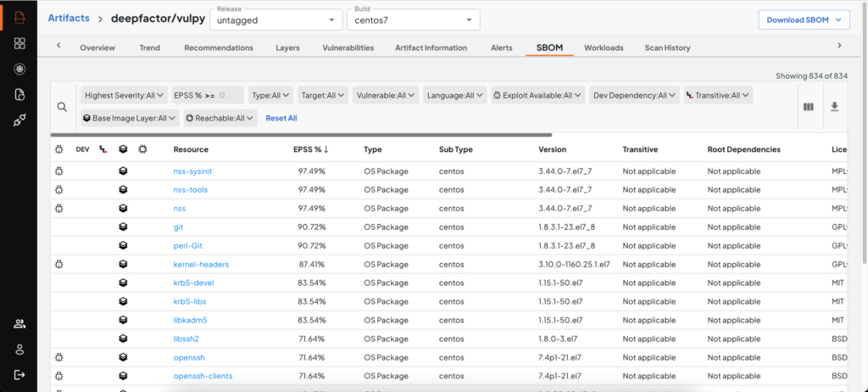The width and height of the screenshot is (868, 392).
Task: Click base layer icon in git row
Action: [123, 227]
